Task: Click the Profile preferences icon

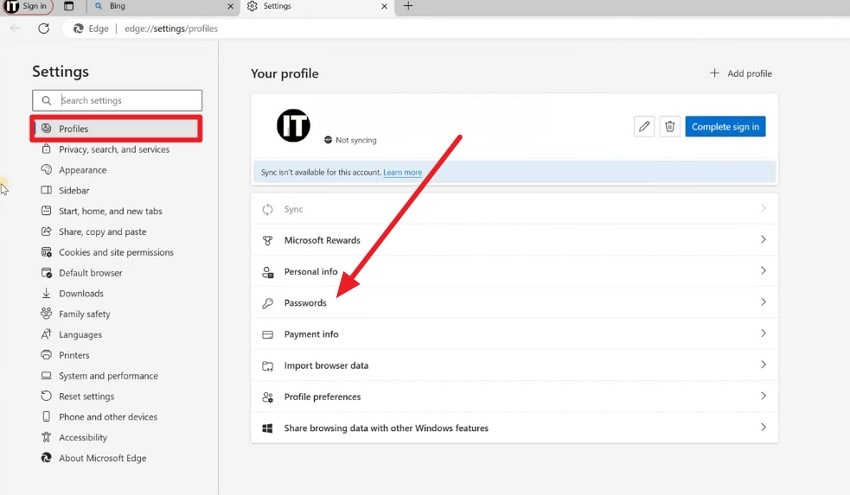Action: [268, 397]
